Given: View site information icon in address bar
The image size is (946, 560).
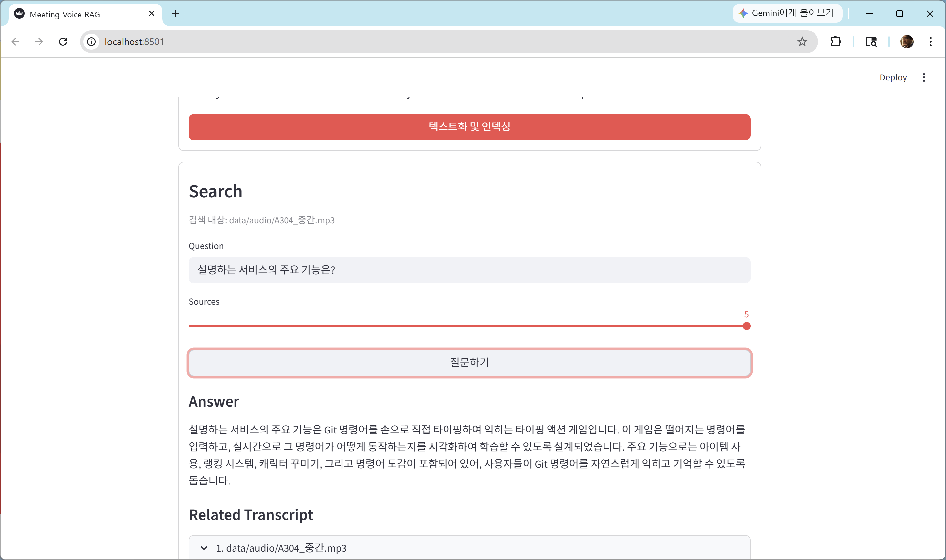Looking at the screenshot, I should pyautogui.click(x=92, y=41).
